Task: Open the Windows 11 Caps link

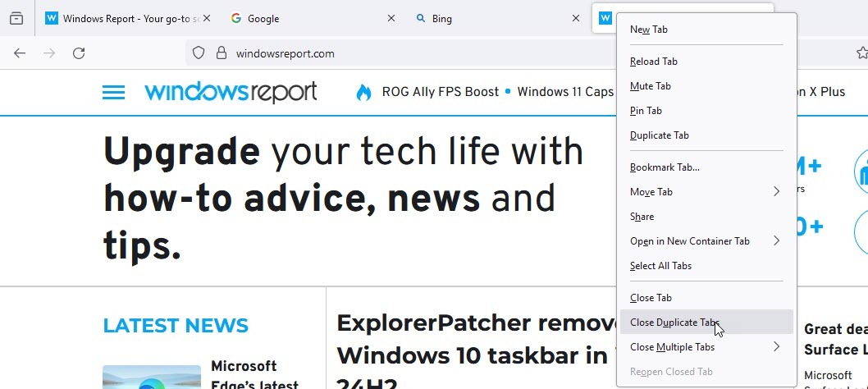Action: (x=565, y=92)
